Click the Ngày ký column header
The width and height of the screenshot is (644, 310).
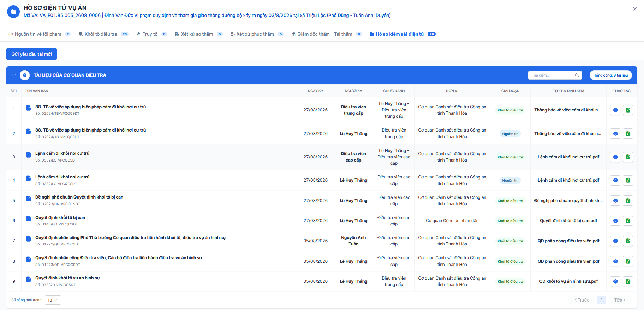(315, 91)
